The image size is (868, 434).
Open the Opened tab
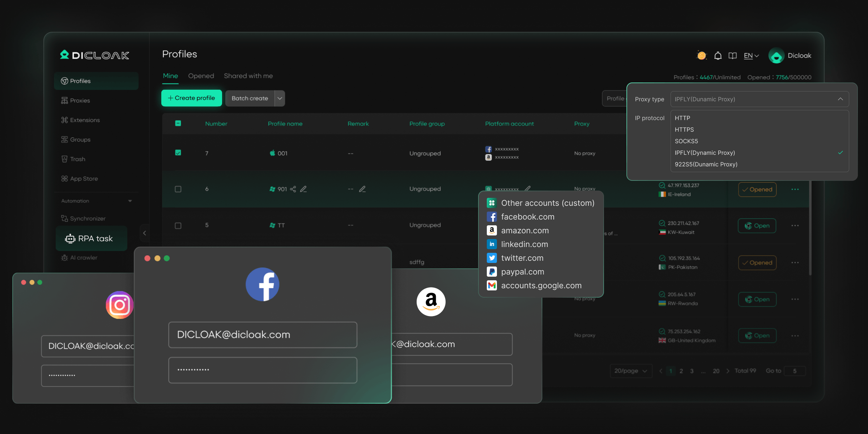pyautogui.click(x=201, y=76)
